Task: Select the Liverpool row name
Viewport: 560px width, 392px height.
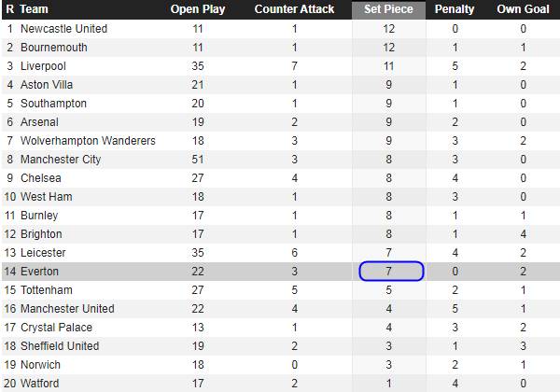Action: point(43,66)
